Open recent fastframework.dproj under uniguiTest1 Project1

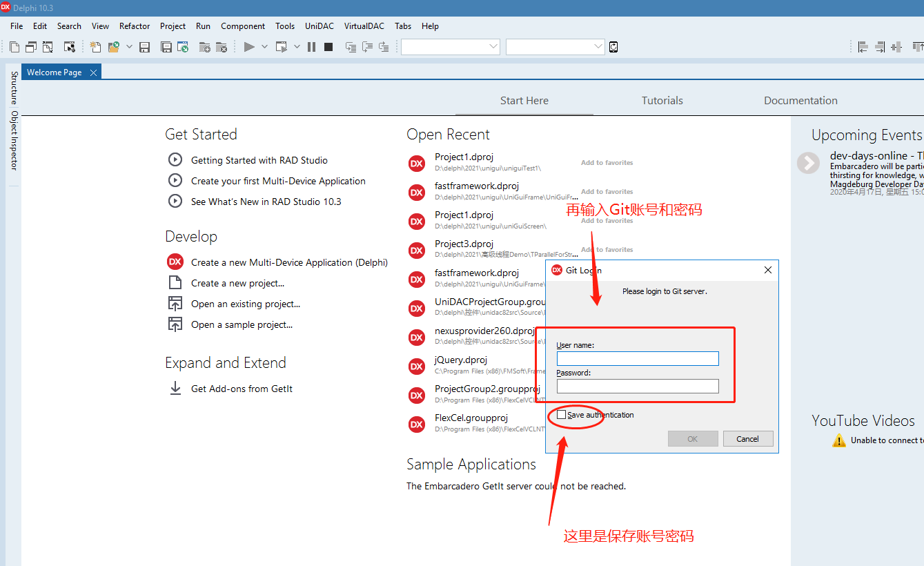pyautogui.click(x=477, y=186)
